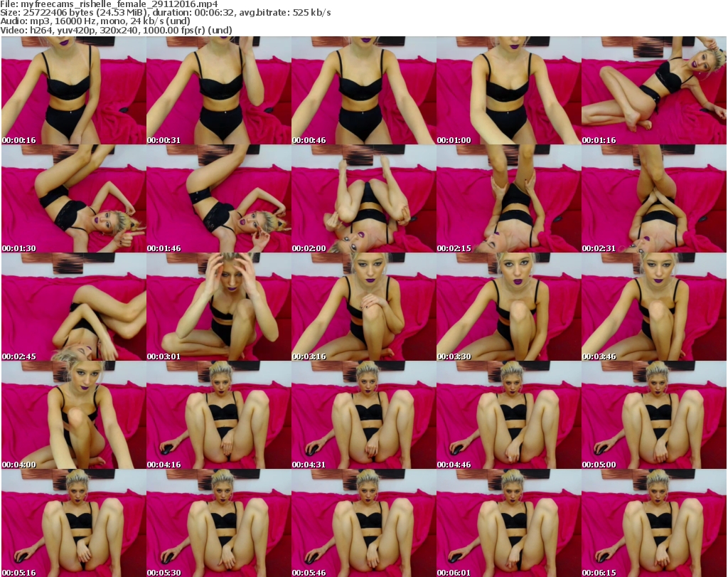
Task: Pick the frame at 00:01:46
Action: pos(219,198)
